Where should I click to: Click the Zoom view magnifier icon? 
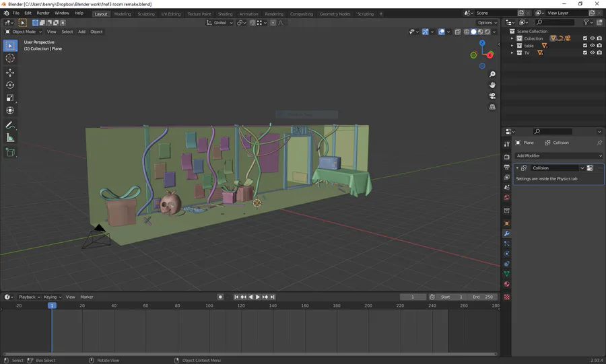coord(492,74)
